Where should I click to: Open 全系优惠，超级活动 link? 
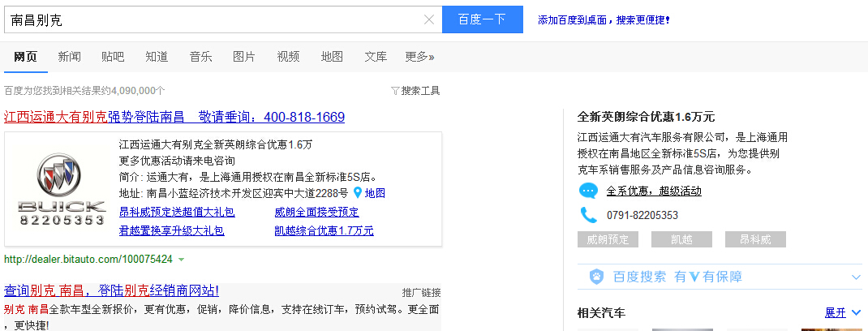(654, 191)
